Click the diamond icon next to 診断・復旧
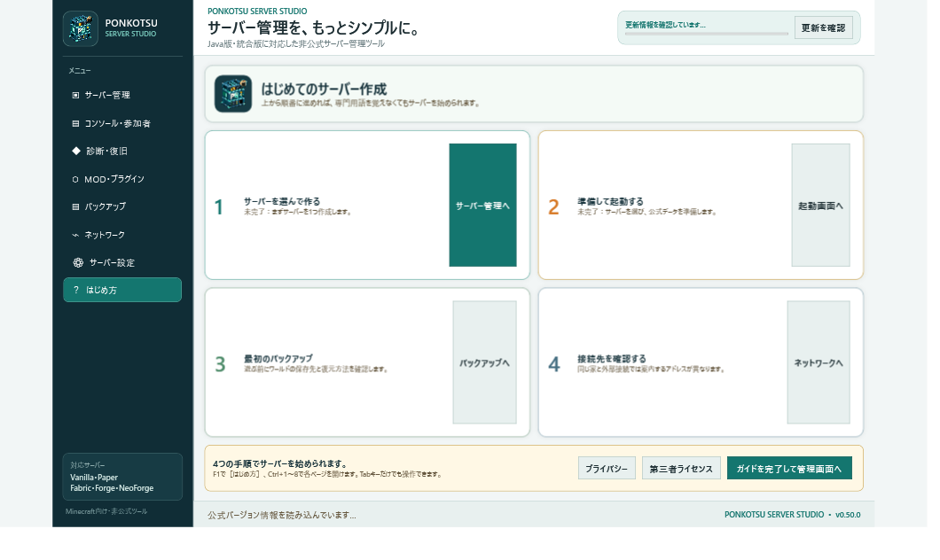Screen dimensions: 940x560 76,151
